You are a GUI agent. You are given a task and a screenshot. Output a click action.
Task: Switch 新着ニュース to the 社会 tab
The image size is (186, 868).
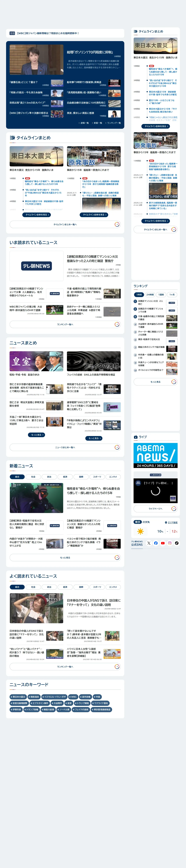click(x=33, y=477)
